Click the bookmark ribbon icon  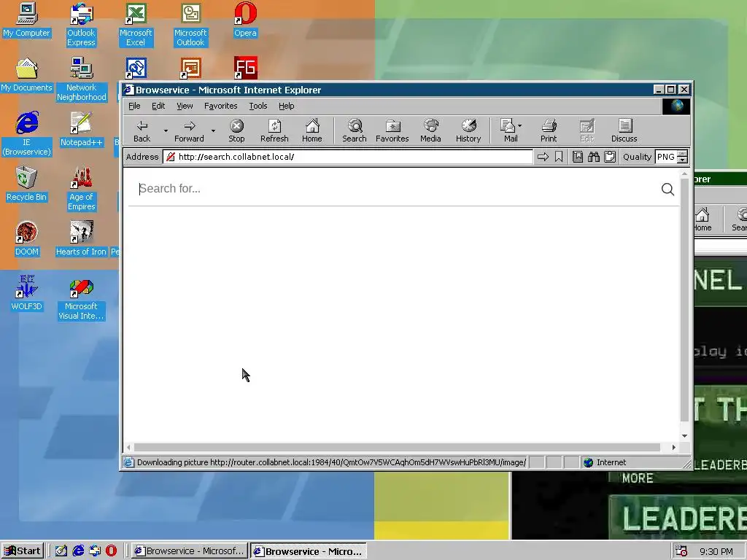pyautogui.click(x=559, y=157)
